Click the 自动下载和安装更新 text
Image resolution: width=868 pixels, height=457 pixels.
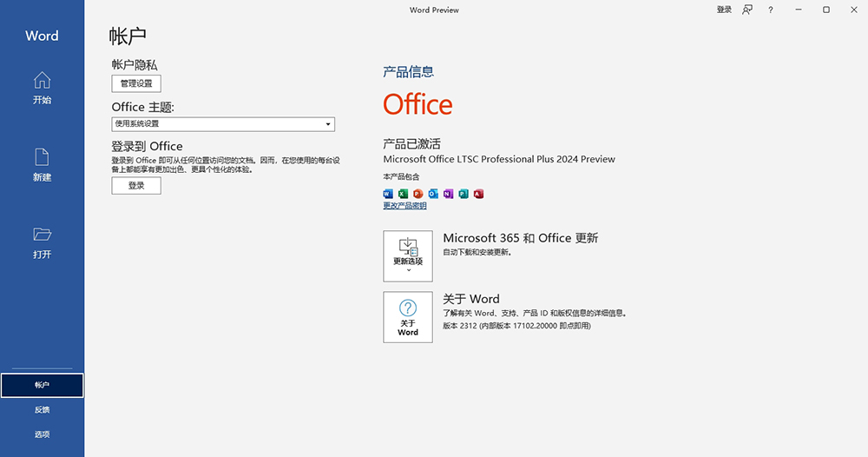(477, 252)
